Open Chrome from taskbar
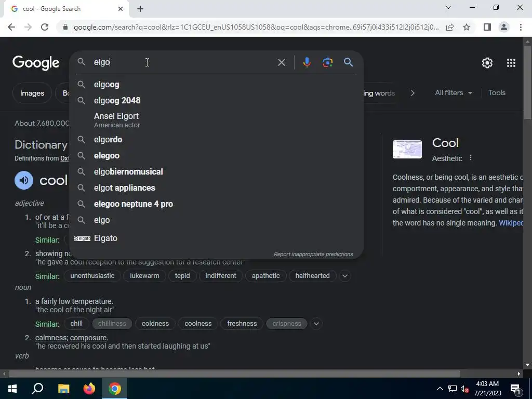Viewport: 532px width, 399px height. click(115, 389)
